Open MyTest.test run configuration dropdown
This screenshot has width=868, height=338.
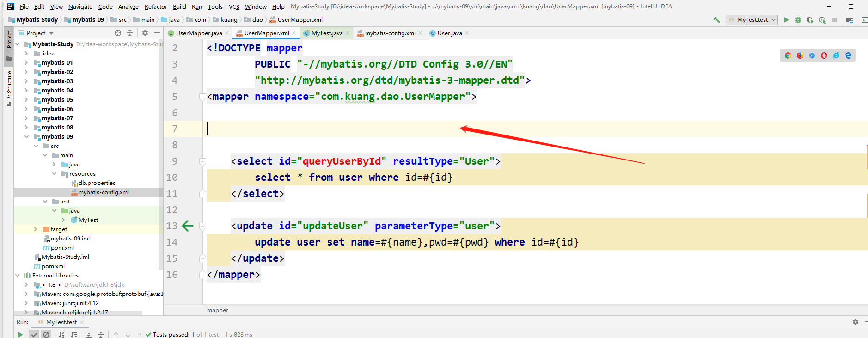pos(752,20)
